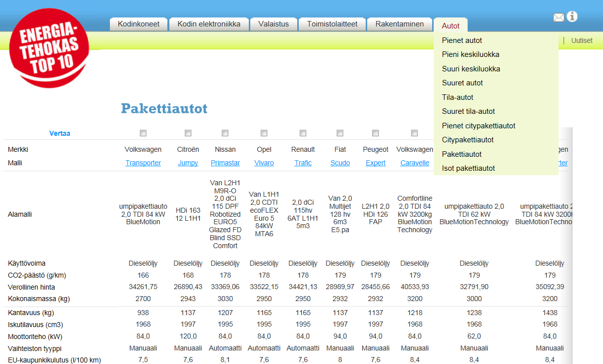This screenshot has width=603, height=364.
Task: Click the EU-kaupunkikulutus (l/100 km) label
Action: pyautogui.click(x=54, y=360)
